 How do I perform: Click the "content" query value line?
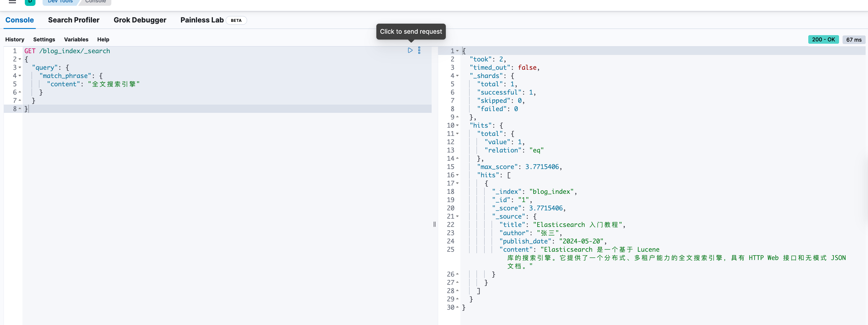(93, 84)
